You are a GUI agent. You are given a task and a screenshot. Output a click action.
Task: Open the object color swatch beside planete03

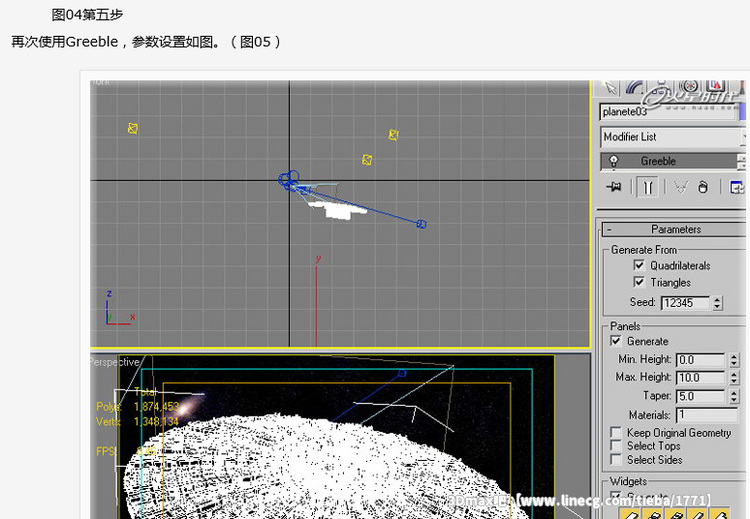pyautogui.click(x=742, y=112)
